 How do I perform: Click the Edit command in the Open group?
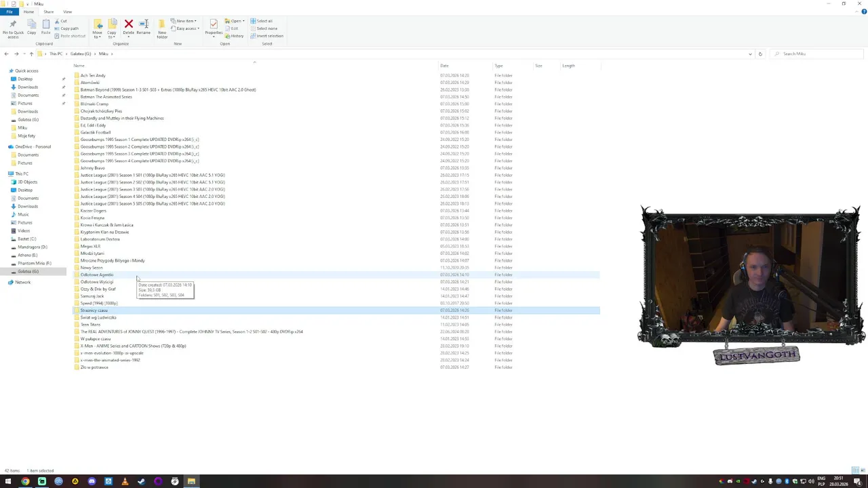pos(233,28)
